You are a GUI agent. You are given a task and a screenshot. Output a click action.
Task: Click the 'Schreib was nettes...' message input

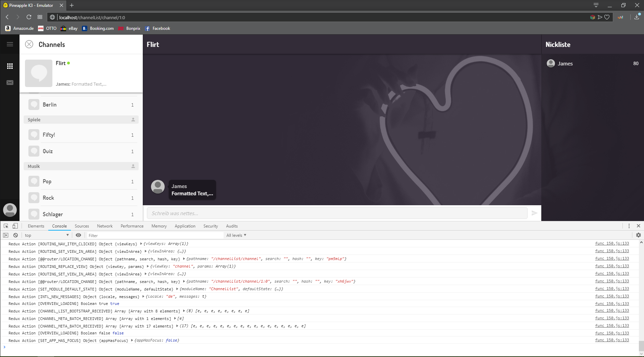[337, 213]
